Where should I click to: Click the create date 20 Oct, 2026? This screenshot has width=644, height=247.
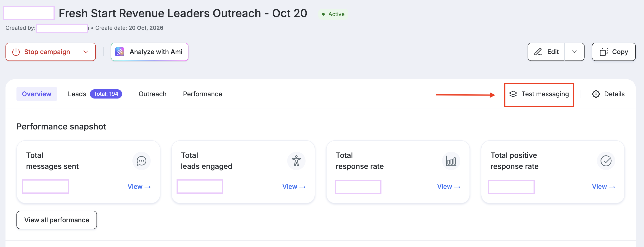tap(146, 28)
